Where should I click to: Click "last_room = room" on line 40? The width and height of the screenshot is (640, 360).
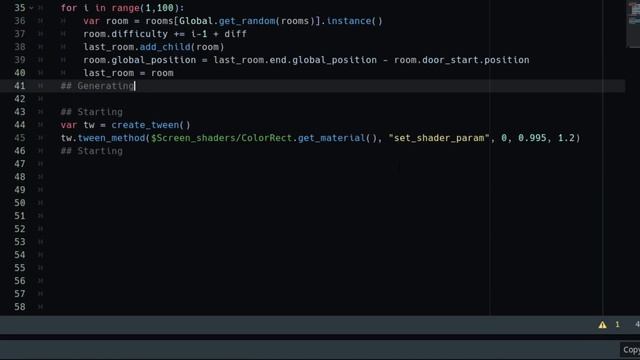tap(129, 73)
